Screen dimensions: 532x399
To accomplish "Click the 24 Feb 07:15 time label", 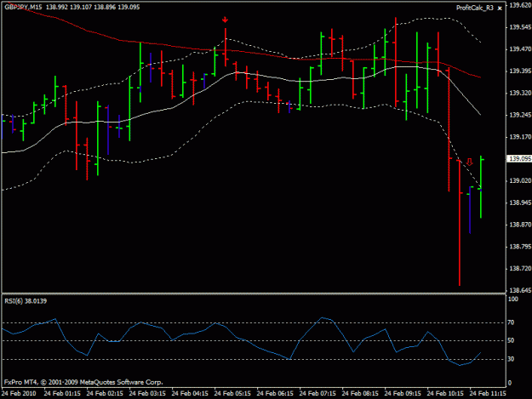I will 317,394.
